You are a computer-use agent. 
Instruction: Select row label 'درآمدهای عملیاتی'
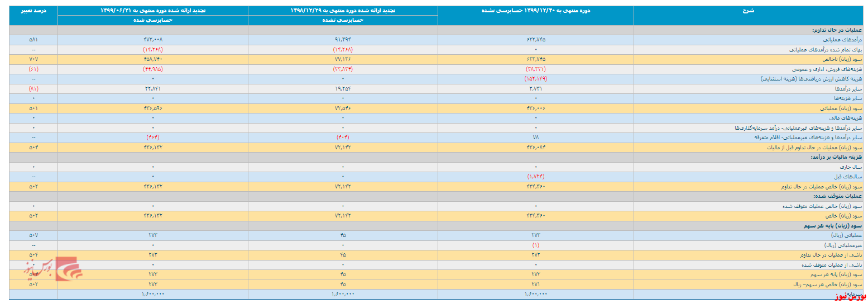(841, 40)
